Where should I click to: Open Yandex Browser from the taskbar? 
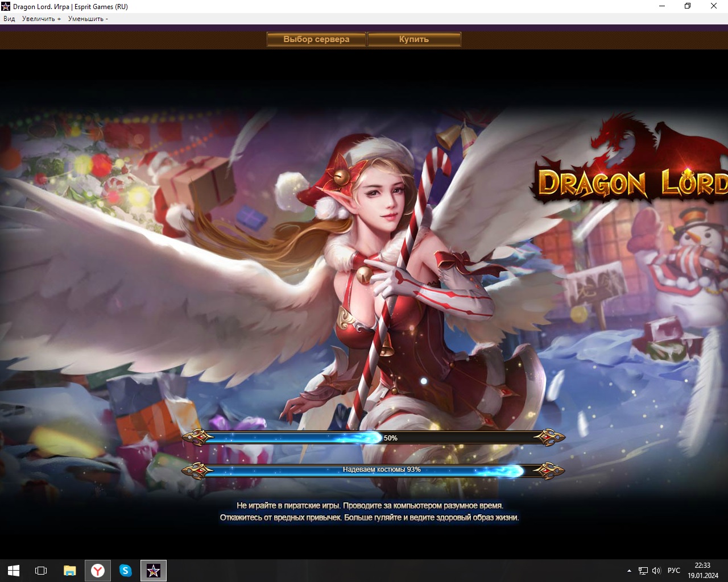tap(98, 571)
